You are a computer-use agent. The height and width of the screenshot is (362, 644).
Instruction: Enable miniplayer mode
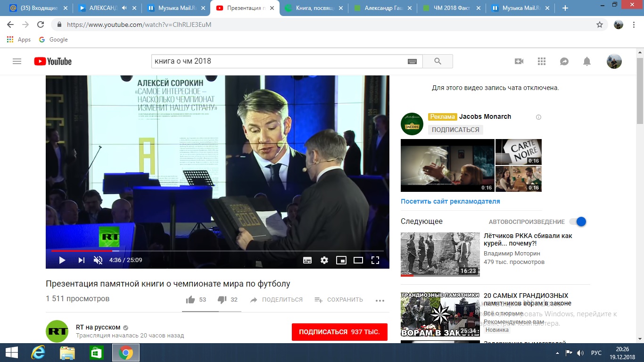[341, 260]
